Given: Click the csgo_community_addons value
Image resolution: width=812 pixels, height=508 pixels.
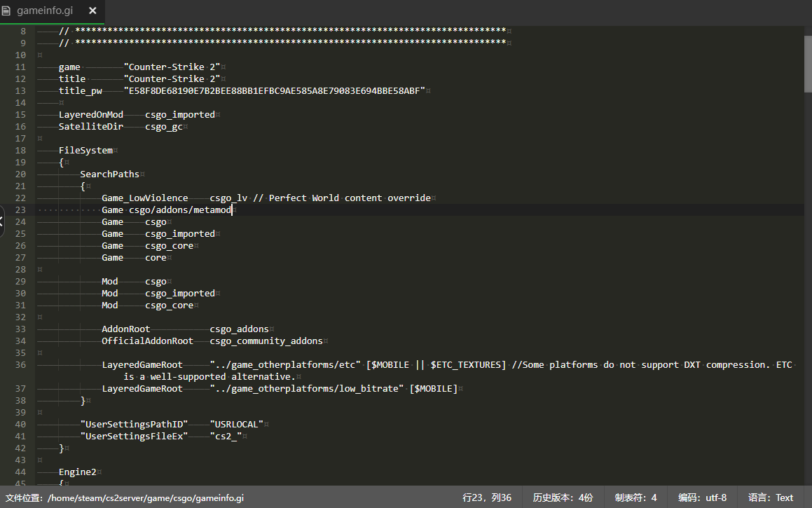Looking at the screenshot, I should click(266, 341).
